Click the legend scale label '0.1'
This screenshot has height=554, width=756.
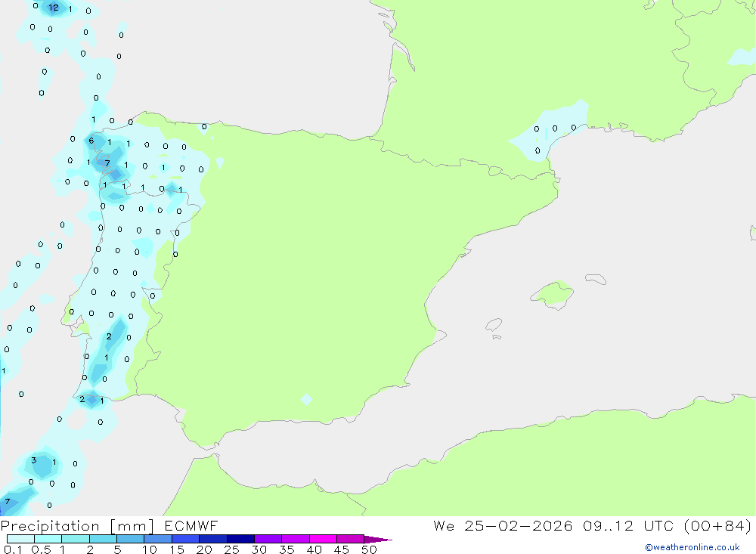(13, 549)
